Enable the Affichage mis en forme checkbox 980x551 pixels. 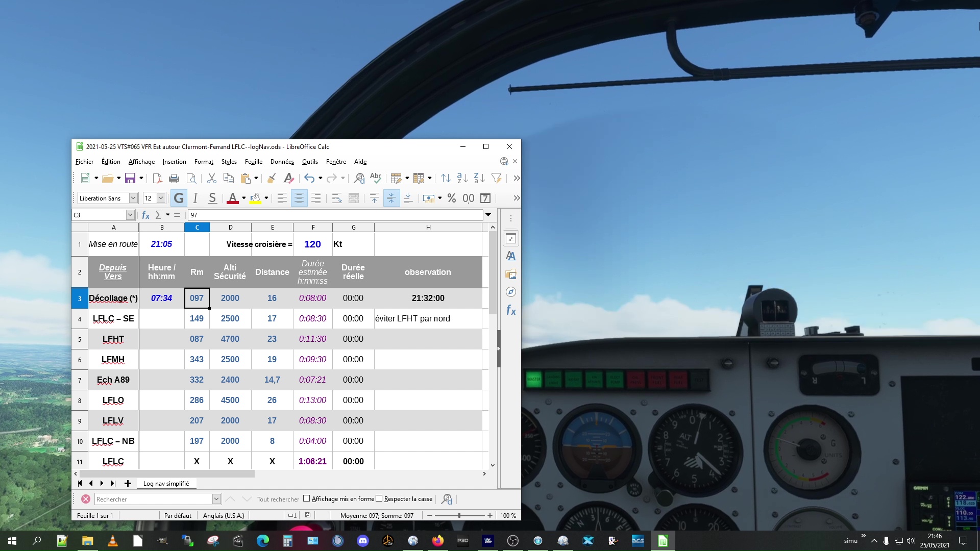point(307,498)
